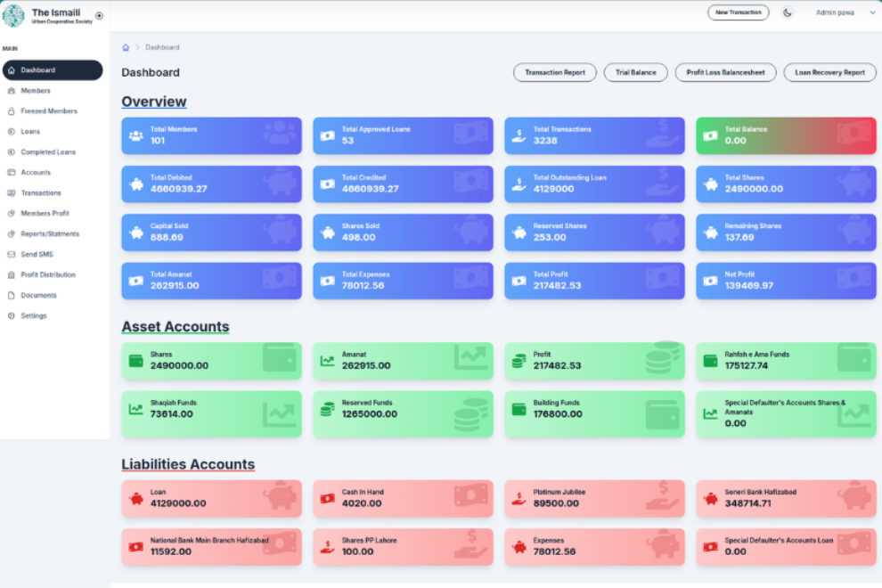Go to Reports/Statments in sidebar
Screen dimensions: 882x588
[x=50, y=234]
